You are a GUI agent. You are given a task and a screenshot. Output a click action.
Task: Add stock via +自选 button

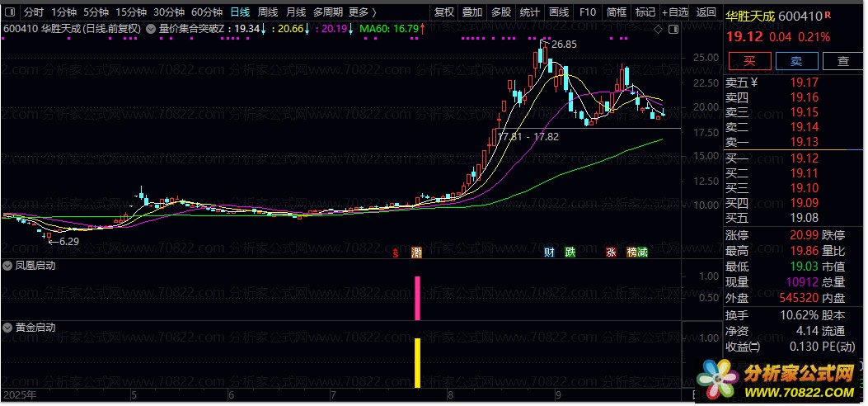click(675, 12)
